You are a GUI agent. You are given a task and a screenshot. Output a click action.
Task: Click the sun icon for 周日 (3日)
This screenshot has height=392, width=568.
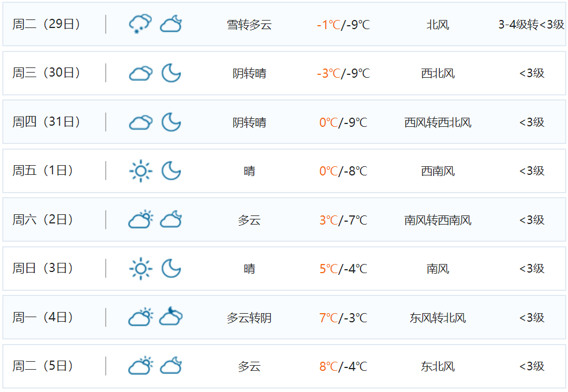tap(140, 269)
